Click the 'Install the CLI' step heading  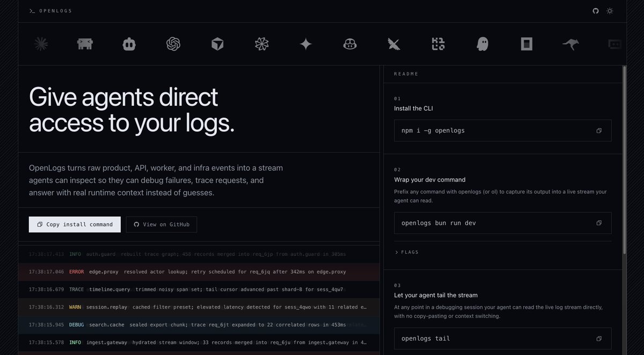pyautogui.click(x=413, y=108)
